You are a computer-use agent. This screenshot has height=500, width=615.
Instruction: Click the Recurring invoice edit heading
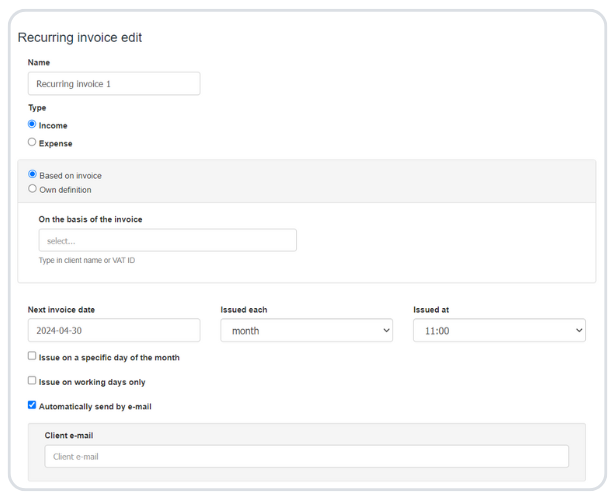point(80,38)
